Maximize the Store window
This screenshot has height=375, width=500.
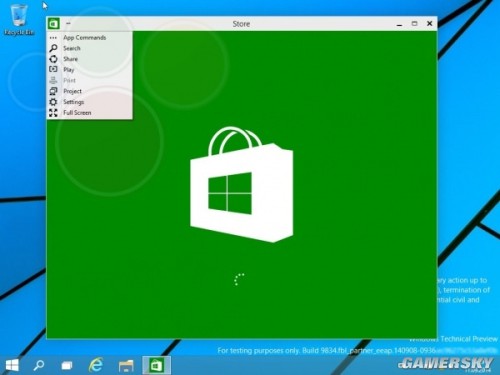[x=414, y=24]
